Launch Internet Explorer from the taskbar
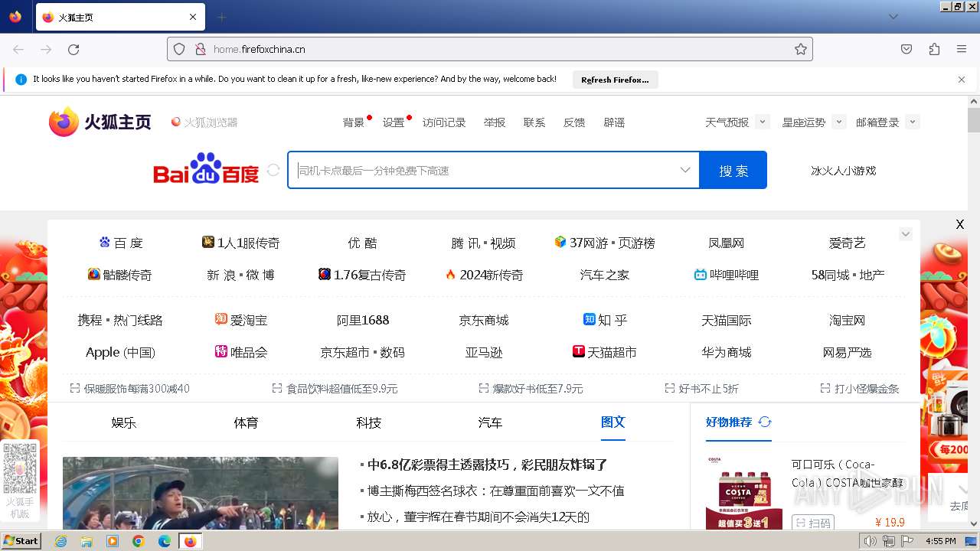 [x=60, y=541]
